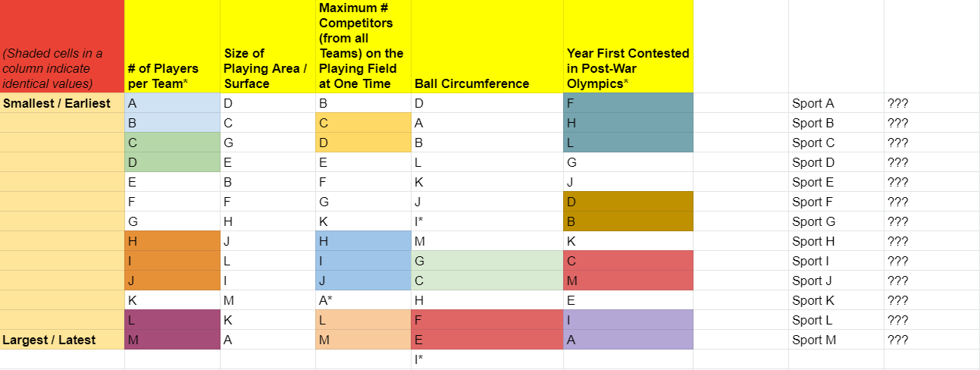The image size is (980, 370).
Task: Click the red 'F' cell in Ball Circumference column
Action: [487, 320]
